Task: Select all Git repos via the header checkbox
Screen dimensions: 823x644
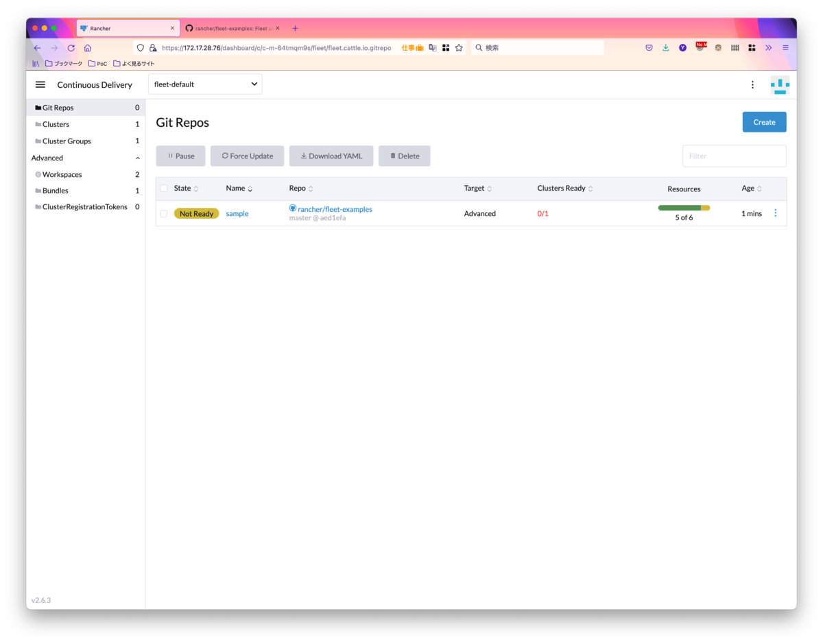Action: tap(163, 188)
